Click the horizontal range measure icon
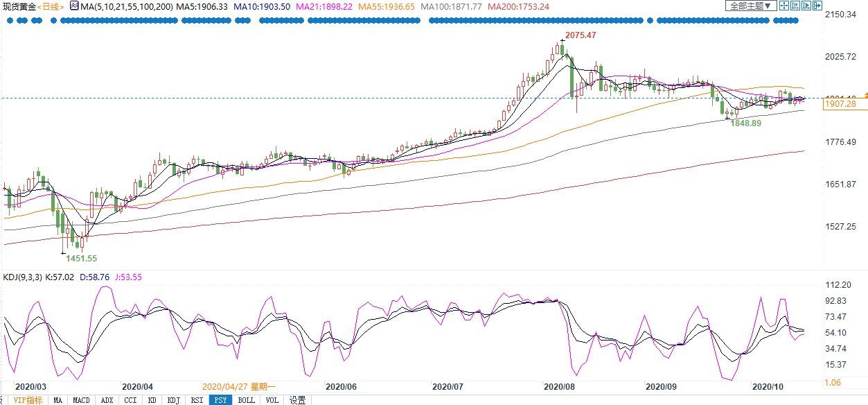 tap(795, 6)
